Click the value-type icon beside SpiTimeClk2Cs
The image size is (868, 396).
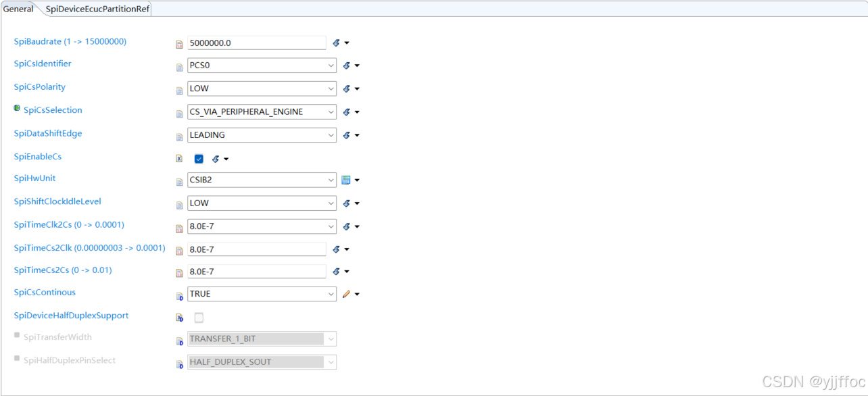(179, 228)
